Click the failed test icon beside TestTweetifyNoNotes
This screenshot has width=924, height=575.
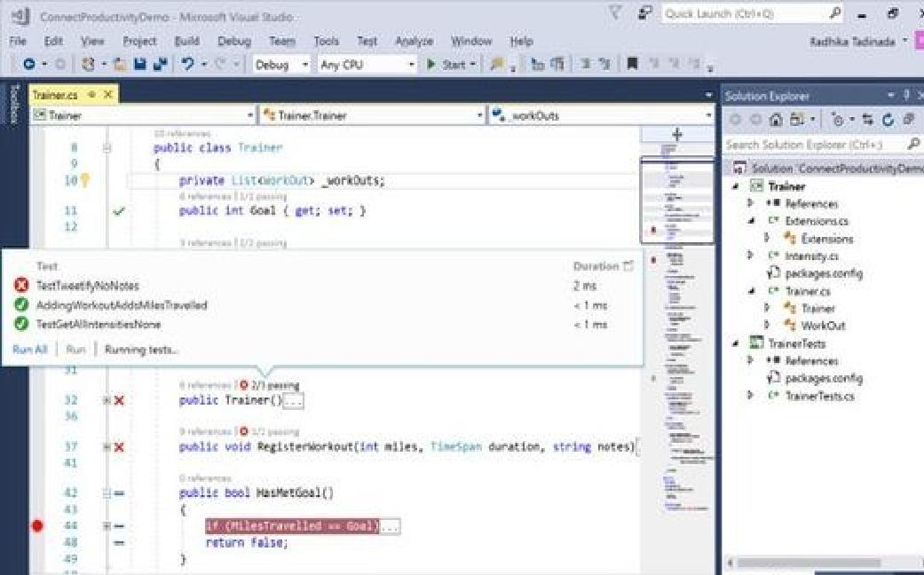[x=21, y=286]
